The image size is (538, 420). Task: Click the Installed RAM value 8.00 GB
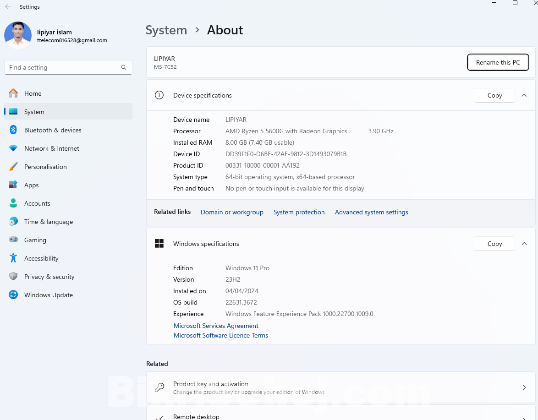coord(260,142)
